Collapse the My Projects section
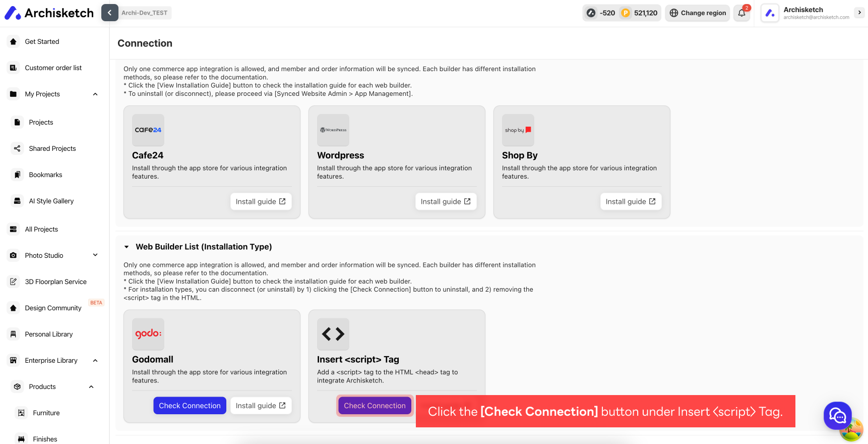868x444 pixels. click(95, 94)
